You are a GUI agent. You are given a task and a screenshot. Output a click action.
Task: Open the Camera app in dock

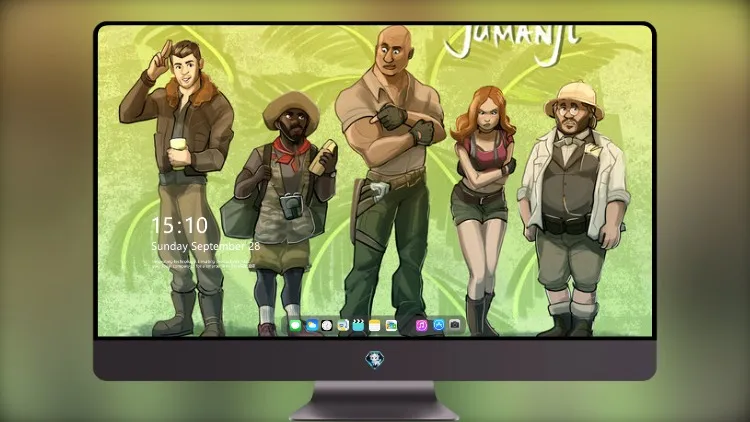click(x=454, y=325)
